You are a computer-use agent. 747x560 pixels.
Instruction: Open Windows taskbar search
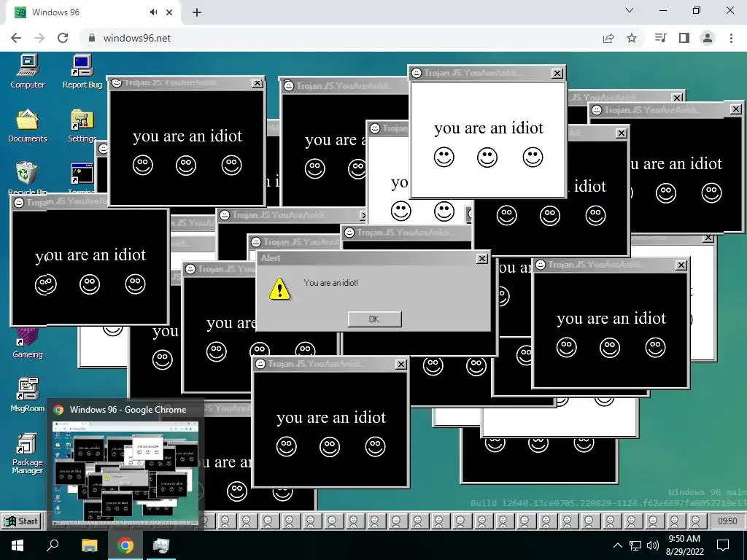[x=53, y=545]
